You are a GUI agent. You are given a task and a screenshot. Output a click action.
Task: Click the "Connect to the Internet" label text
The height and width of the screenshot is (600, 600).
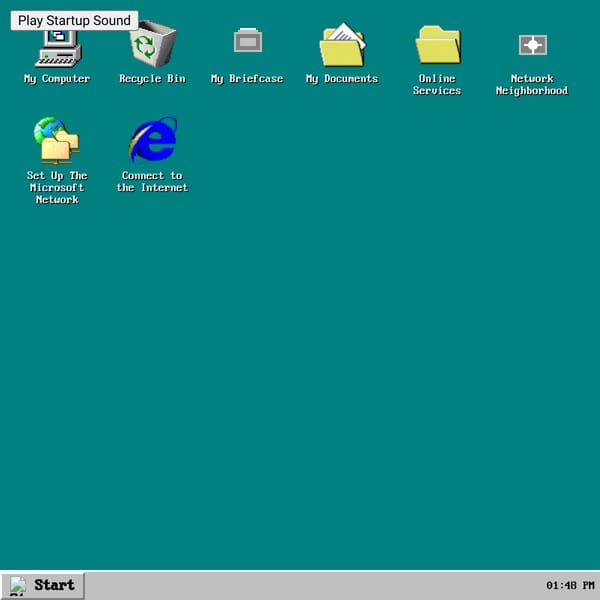click(152, 181)
